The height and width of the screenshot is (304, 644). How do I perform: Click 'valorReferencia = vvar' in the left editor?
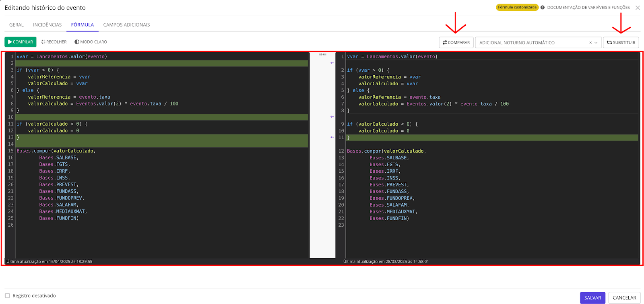[x=59, y=77]
